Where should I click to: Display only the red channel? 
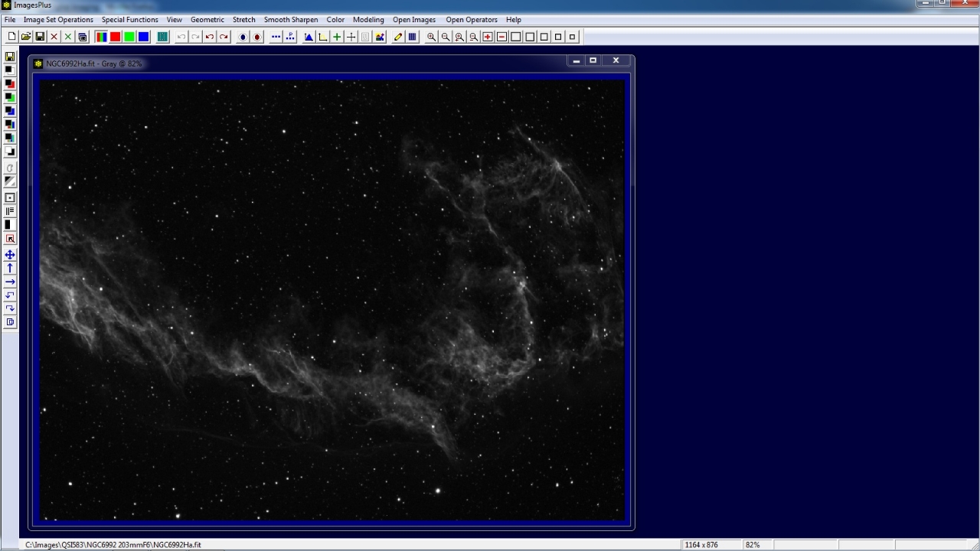pos(115,37)
